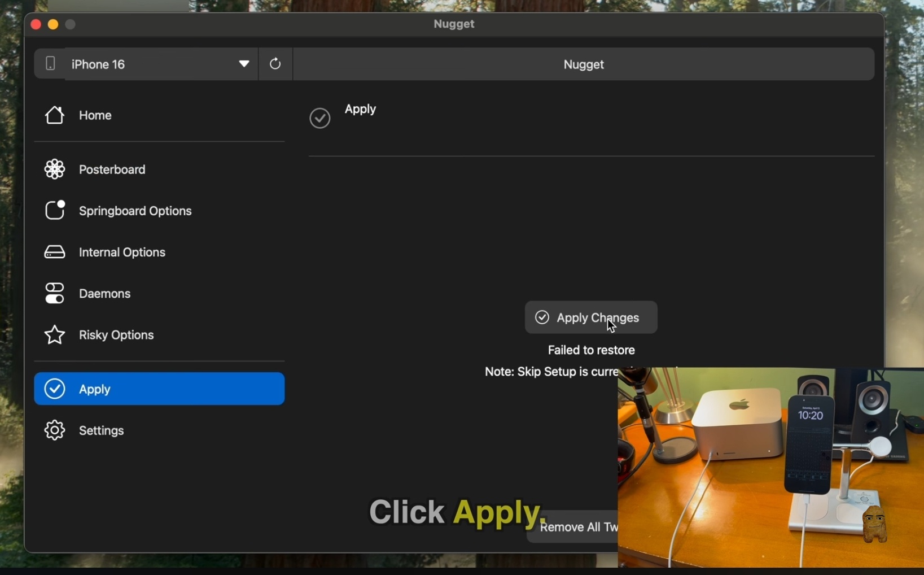Click the Apply checkmark icon in sidebar
This screenshot has width=924, height=575.
click(x=55, y=389)
